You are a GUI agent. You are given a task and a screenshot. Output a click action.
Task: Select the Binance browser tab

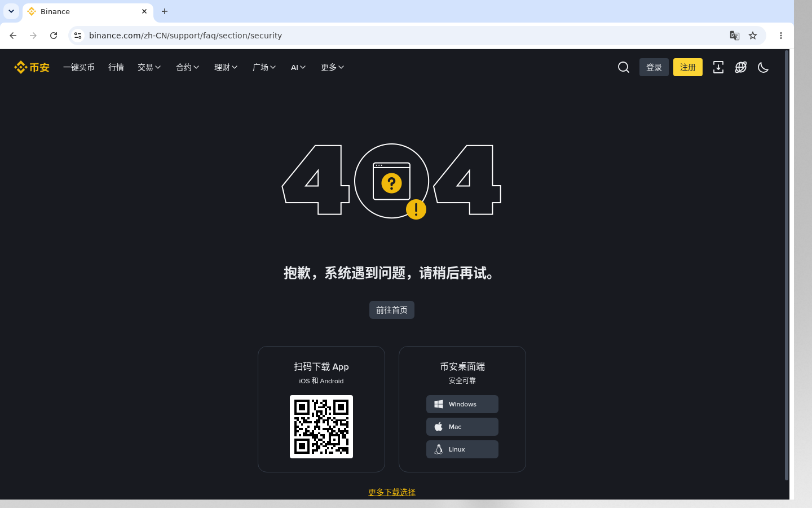click(x=88, y=11)
